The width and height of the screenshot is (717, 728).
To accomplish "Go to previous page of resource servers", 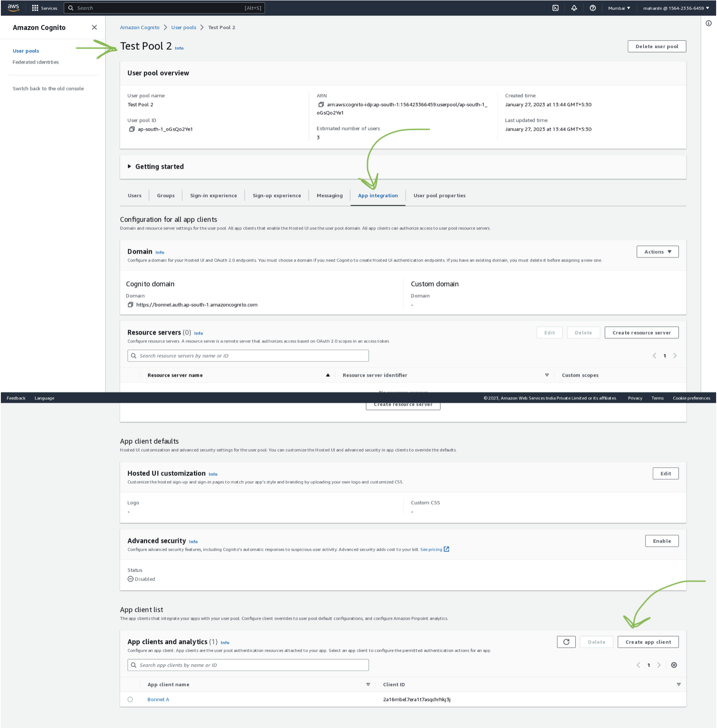I will (x=654, y=356).
